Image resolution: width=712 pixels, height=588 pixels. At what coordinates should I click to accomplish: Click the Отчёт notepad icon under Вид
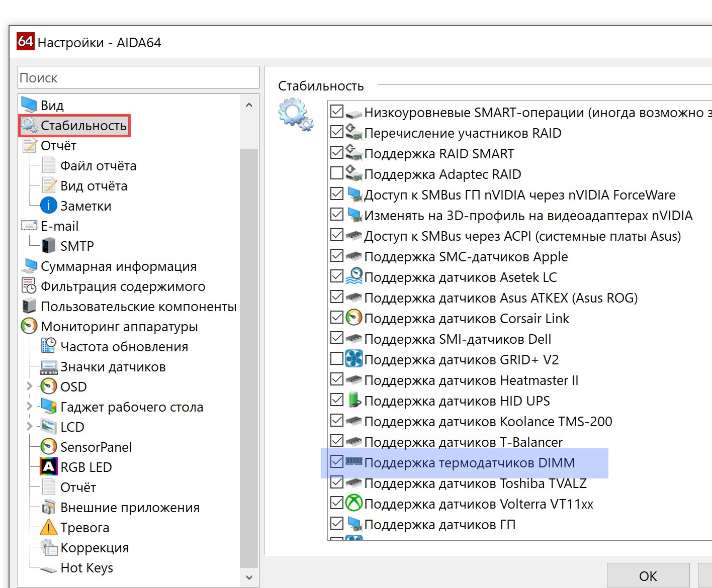click(x=29, y=145)
